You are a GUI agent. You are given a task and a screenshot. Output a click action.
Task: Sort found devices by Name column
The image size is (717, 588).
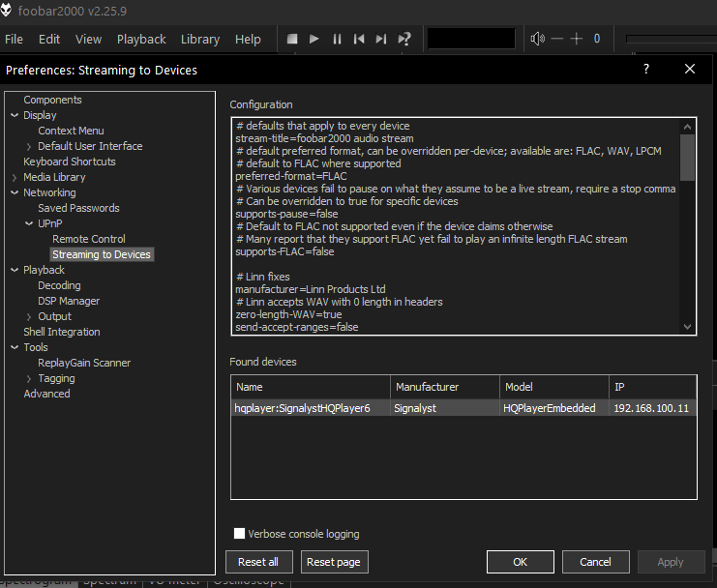311,387
